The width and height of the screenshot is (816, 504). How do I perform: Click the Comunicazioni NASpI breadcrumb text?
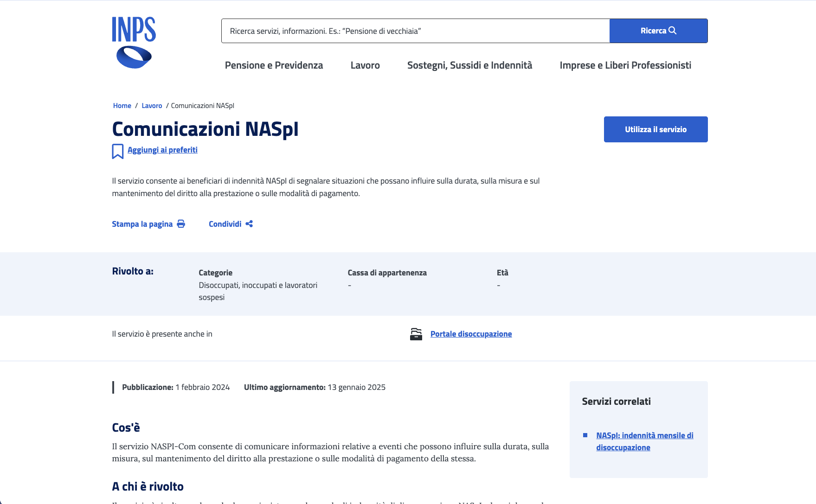click(x=202, y=106)
